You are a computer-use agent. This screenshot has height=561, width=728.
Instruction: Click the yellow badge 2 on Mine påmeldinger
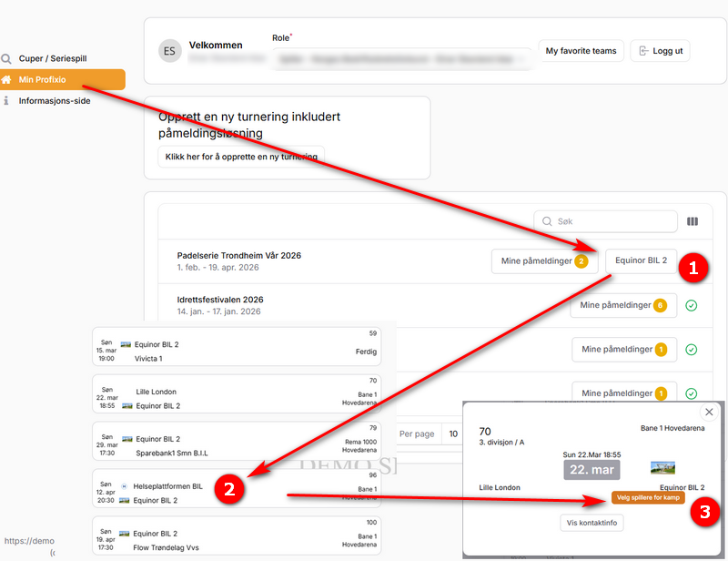(x=581, y=261)
